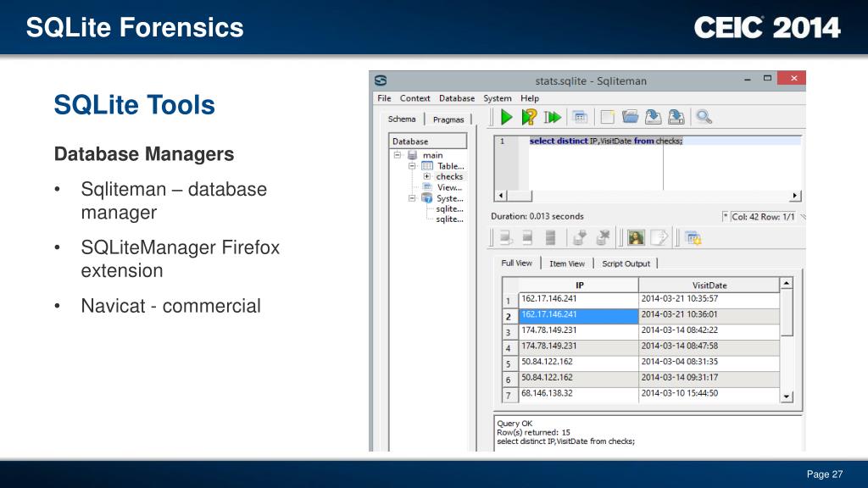Open an SQL file with the folder icon

click(x=630, y=117)
